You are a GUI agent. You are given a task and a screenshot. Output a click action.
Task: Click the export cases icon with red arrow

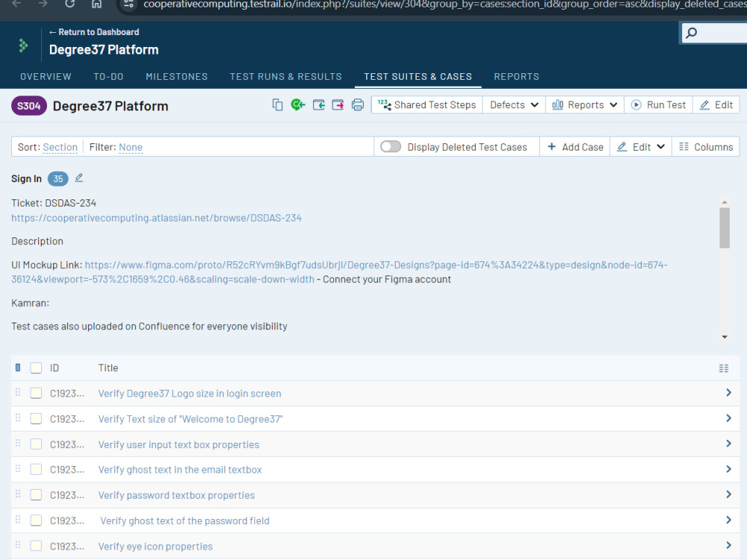[x=338, y=105]
